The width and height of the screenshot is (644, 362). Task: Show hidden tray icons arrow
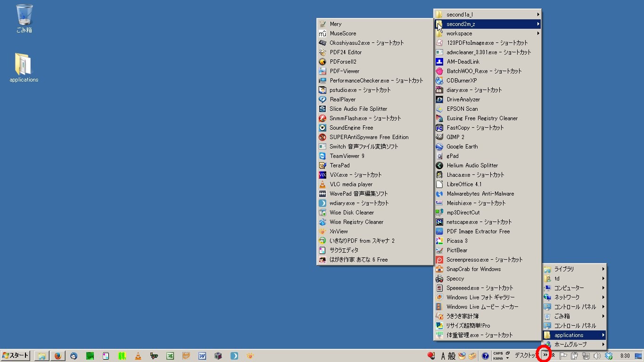(553, 356)
